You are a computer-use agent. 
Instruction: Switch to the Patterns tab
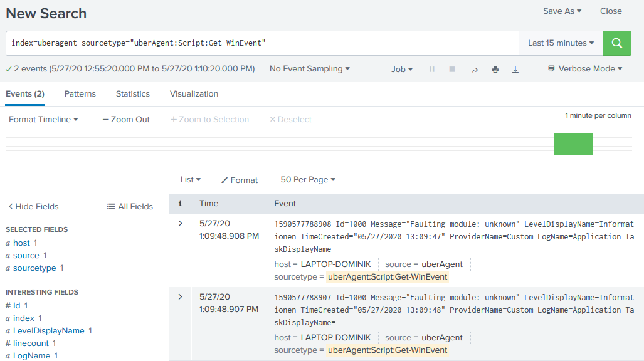(x=80, y=94)
